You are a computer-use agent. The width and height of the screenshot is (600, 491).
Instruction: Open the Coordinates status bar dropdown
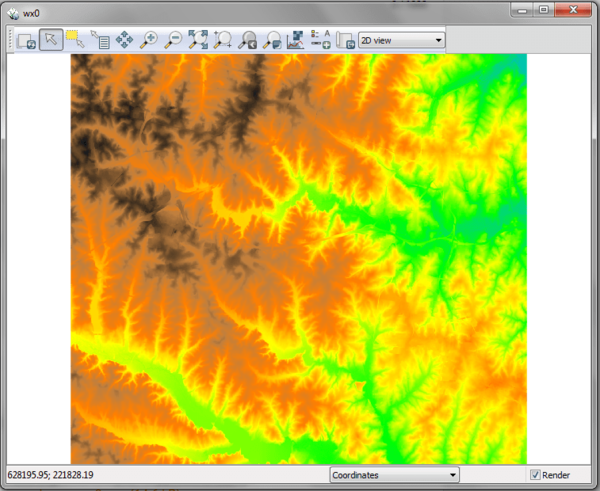[394, 475]
